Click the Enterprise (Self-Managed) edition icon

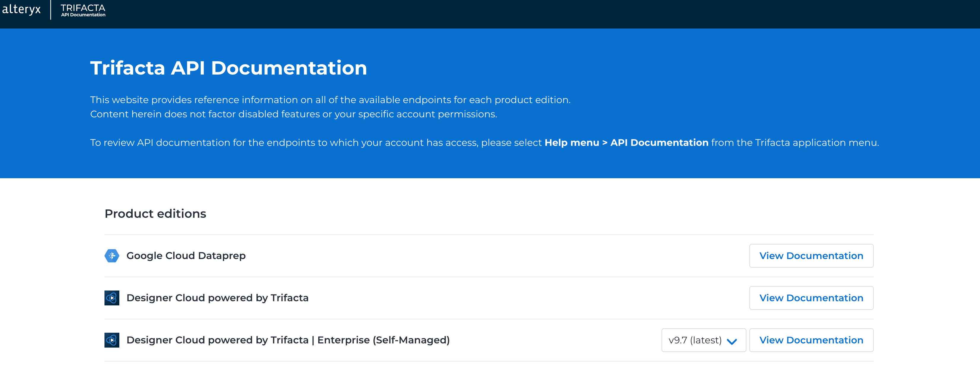tap(112, 340)
